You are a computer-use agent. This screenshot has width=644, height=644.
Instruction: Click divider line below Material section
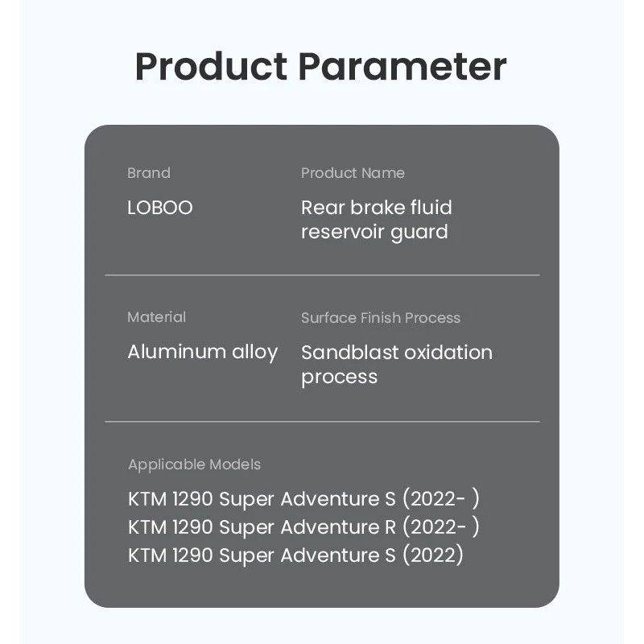(x=323, y=422)
